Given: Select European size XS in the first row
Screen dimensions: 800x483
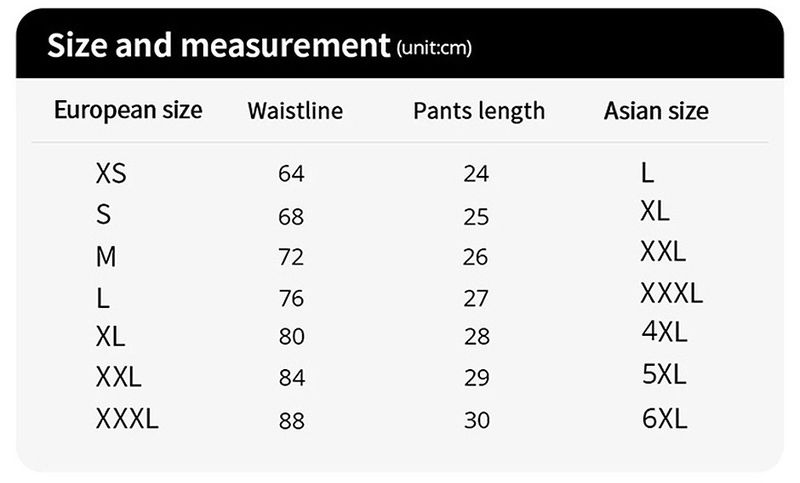Looking at the screenshot, I should 111,174.
